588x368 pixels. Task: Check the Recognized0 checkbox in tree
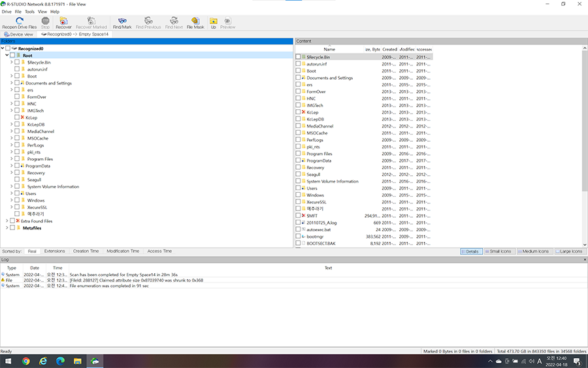click(8, 48)
